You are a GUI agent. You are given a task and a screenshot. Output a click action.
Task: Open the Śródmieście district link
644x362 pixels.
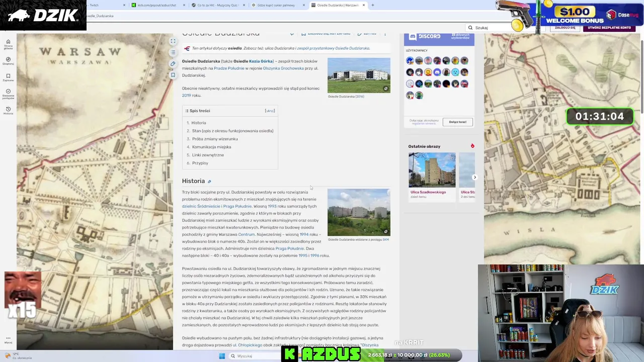click(208, 206)
